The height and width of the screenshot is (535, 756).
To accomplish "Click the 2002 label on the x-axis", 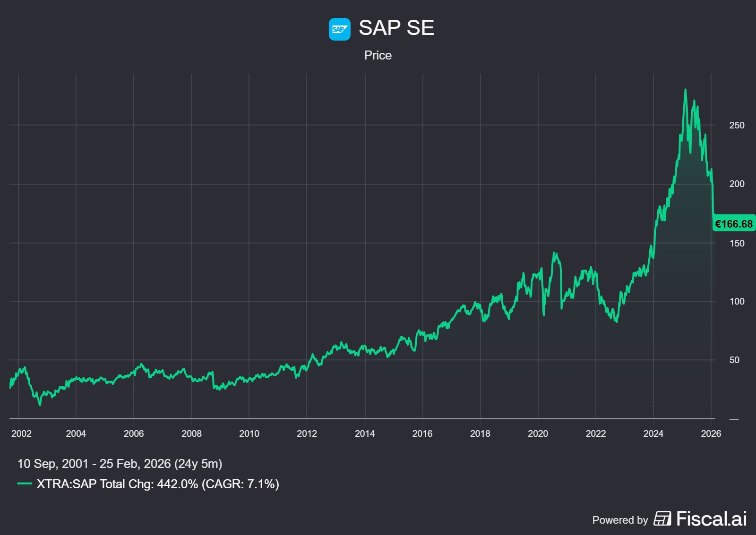I will [21, 433].
